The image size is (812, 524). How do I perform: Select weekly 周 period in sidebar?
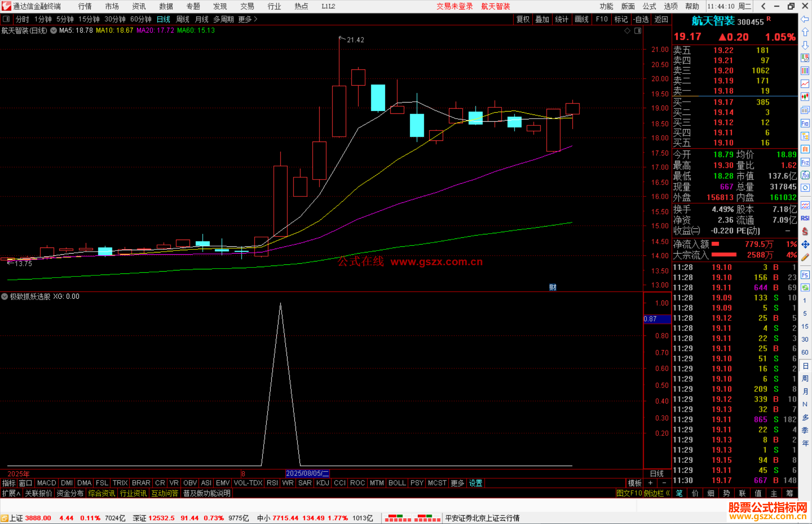tap(805, 379)
